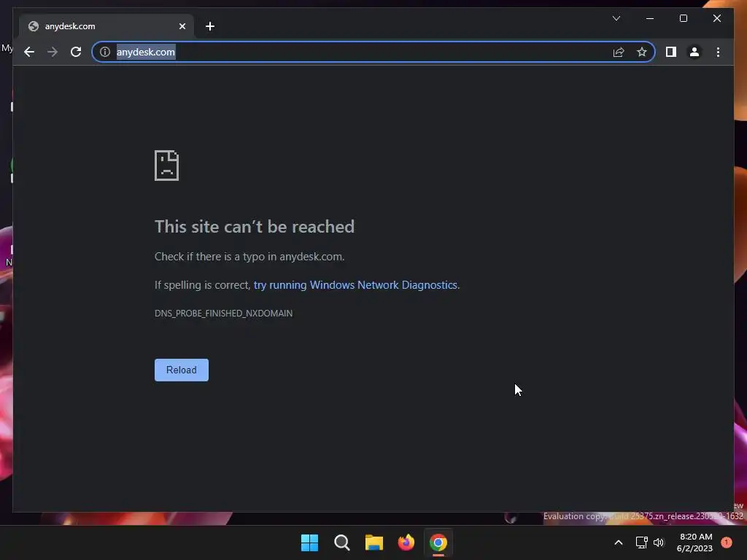Show hidden system tray icons
Screen dimensions: 747x560
pos(619,542)
